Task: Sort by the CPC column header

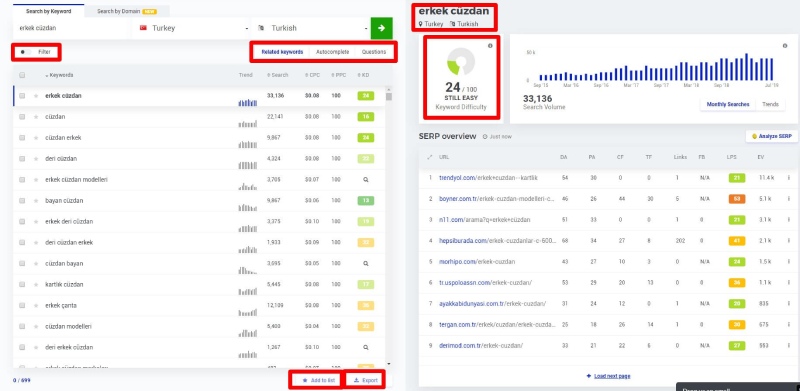Action: click(x=313, y=75)
